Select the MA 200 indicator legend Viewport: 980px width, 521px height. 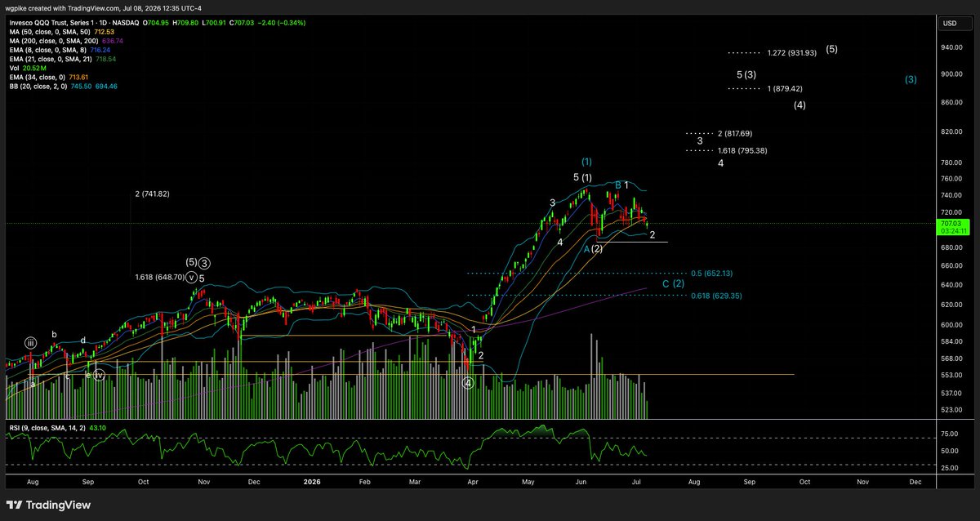tap(65, 41)
